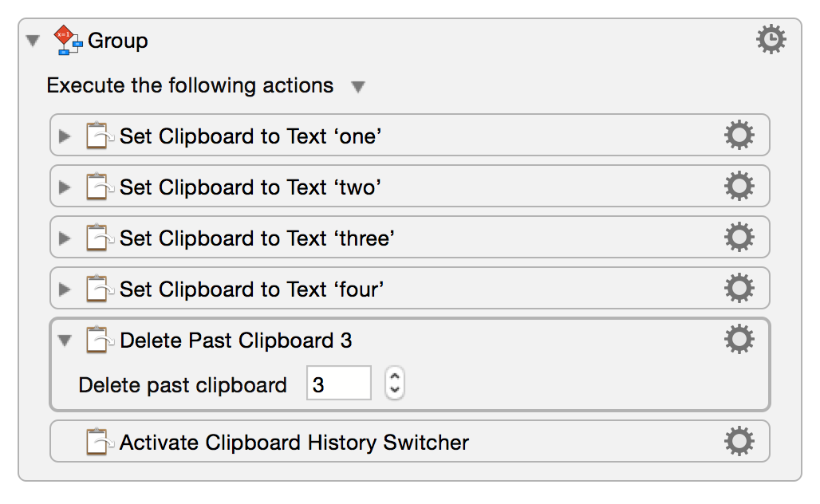
Task: Open gear menu for Delete Past Clipboard
Action: 739,341
